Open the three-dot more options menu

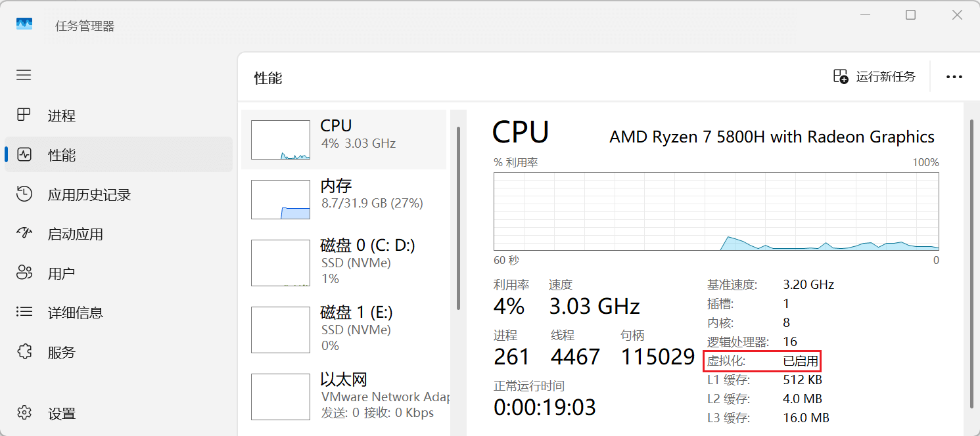click(954, 77)
